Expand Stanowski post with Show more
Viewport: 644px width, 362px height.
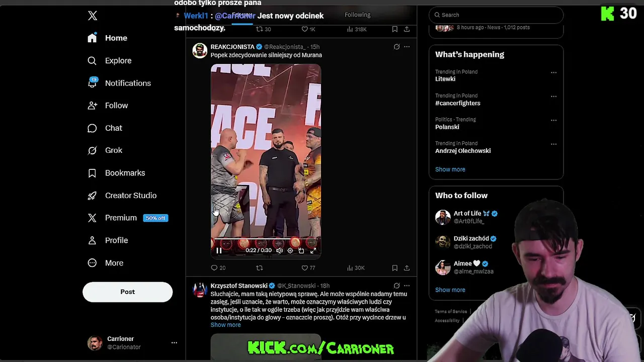[225, 325]
